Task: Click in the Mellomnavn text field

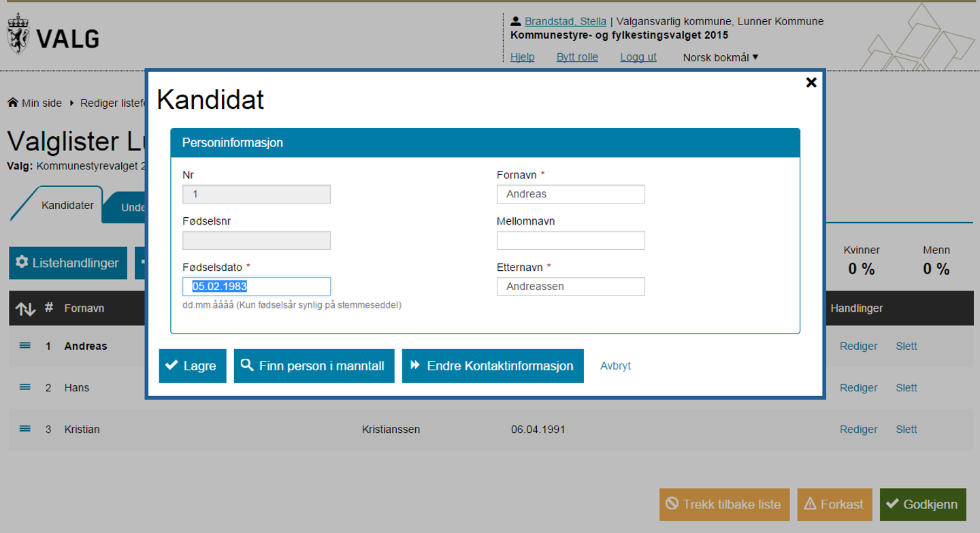Action: pos(570,240)
